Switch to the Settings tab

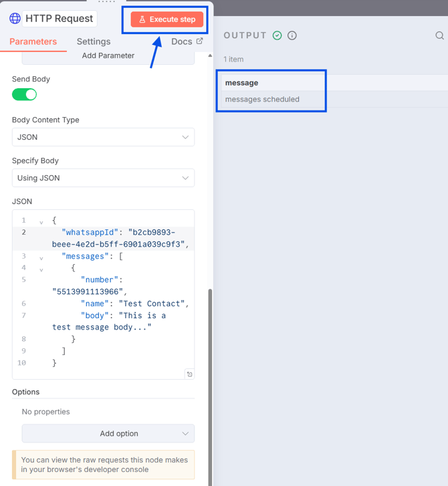(94, 41)
